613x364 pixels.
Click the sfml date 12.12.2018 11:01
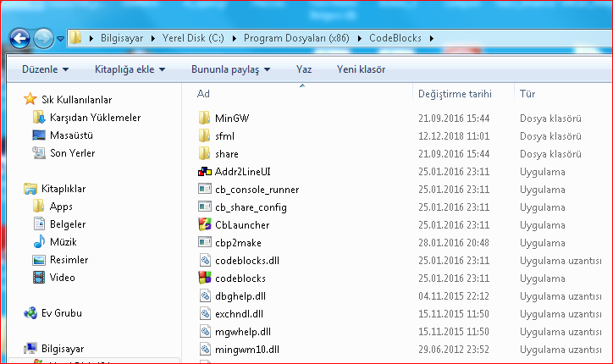tap(454, 136)
